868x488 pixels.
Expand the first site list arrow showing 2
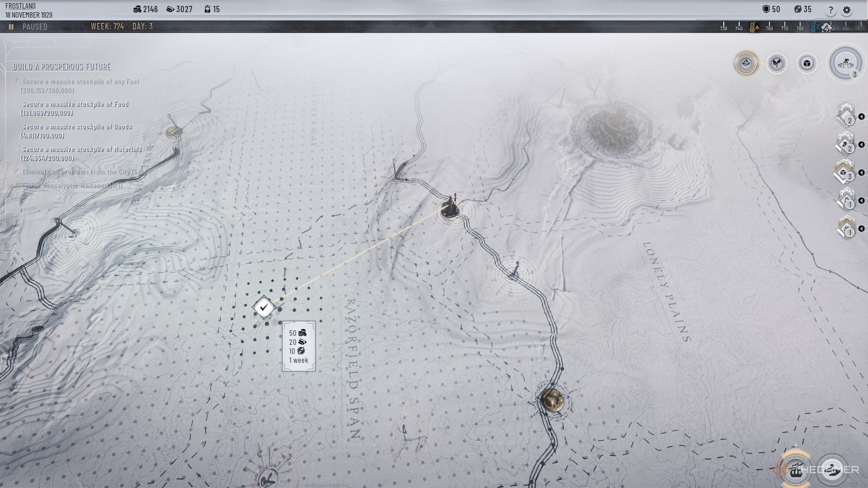[861, 117]
